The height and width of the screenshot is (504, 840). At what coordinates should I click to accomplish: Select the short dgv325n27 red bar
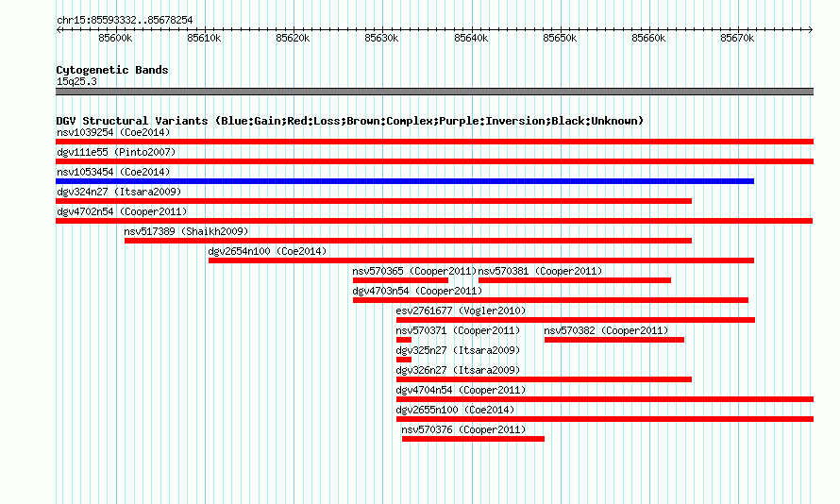404,360
